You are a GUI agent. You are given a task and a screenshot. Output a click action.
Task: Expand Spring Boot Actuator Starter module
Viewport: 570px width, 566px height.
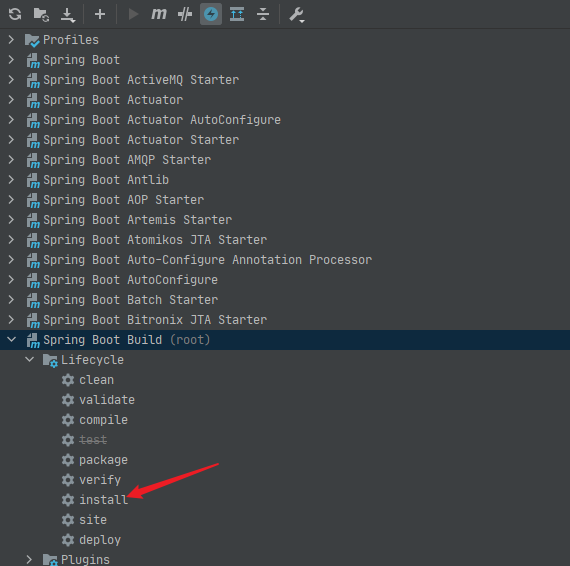coord(11,139)
